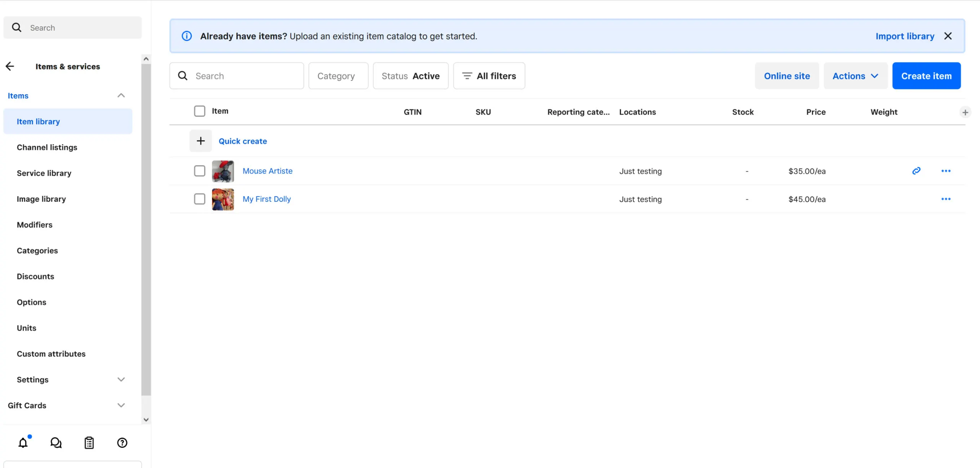
Task: Select the clipboard orders icon
Action: (x=89, y=442)
